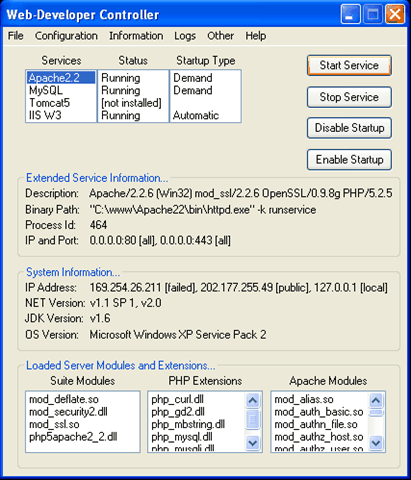Click the Apache description value text
Viewport: 411px width, 480px height.
click(241, 193)
